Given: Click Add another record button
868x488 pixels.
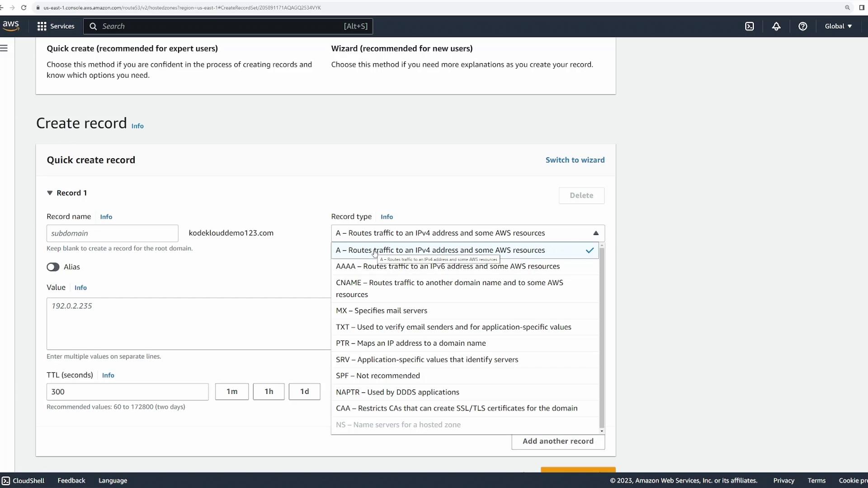Looking at the screenshot, I should click(558, 441).
